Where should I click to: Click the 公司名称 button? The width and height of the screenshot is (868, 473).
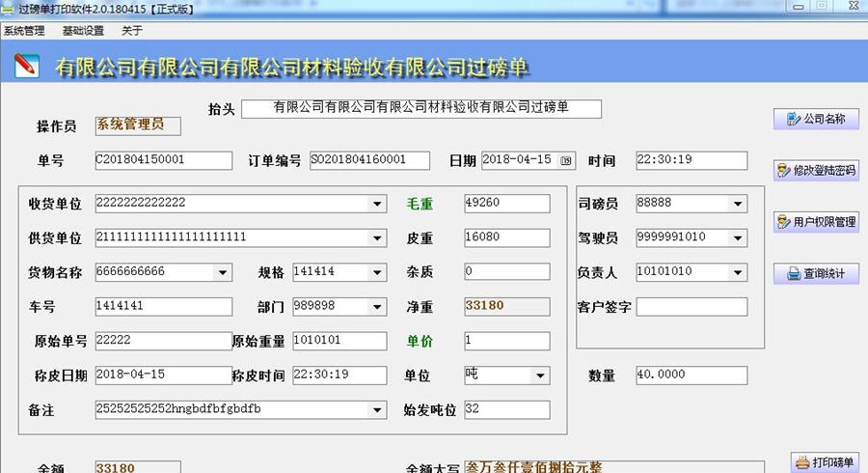816,119
